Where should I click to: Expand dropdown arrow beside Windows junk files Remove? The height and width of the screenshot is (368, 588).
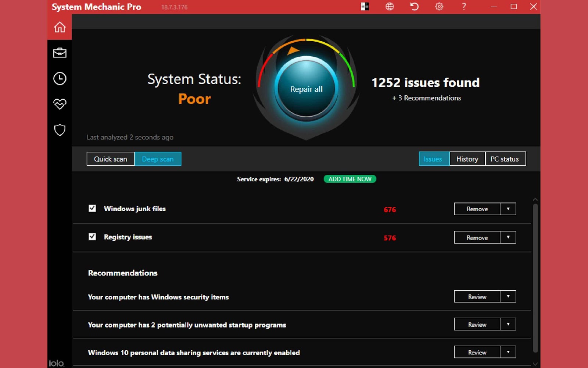click(x=508, y=209)
